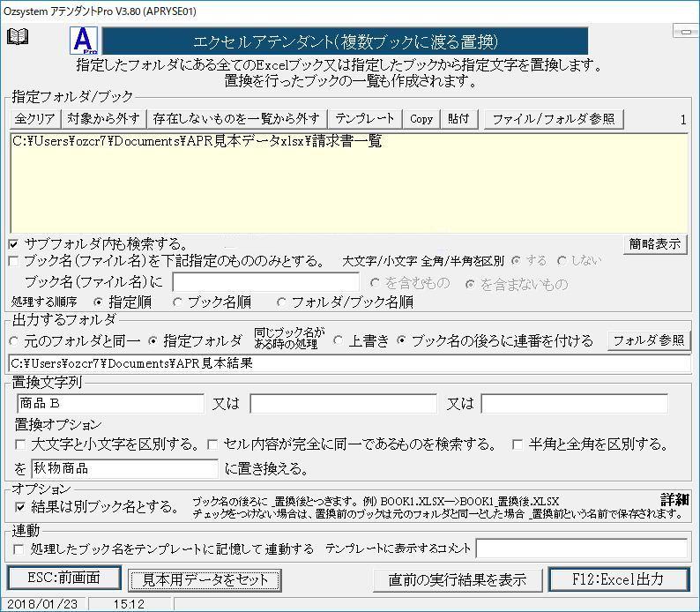The width and height of the screenshot is (700, 612).
Task: Click the Attendant Pro 'A' logo icon
Action: click(x=84, y=41)
